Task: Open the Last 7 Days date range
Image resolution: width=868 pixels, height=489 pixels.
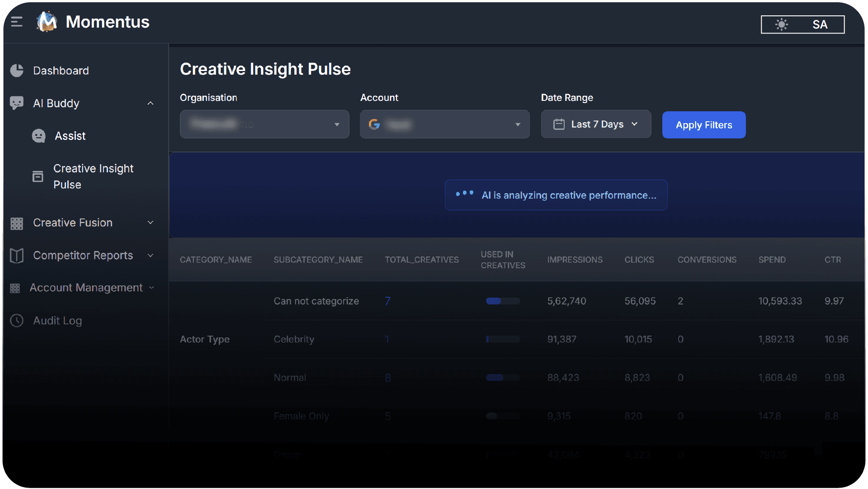Action: tap(596, 124)
